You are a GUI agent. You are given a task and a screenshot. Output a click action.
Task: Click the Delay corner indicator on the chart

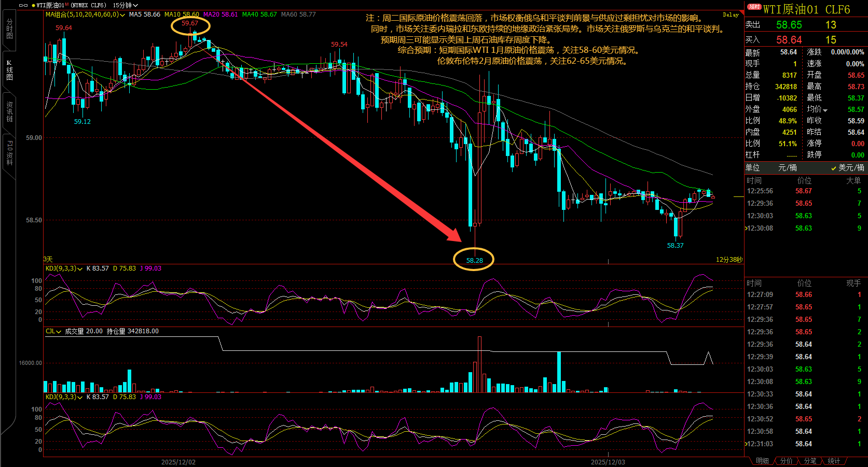coord(731,15)
